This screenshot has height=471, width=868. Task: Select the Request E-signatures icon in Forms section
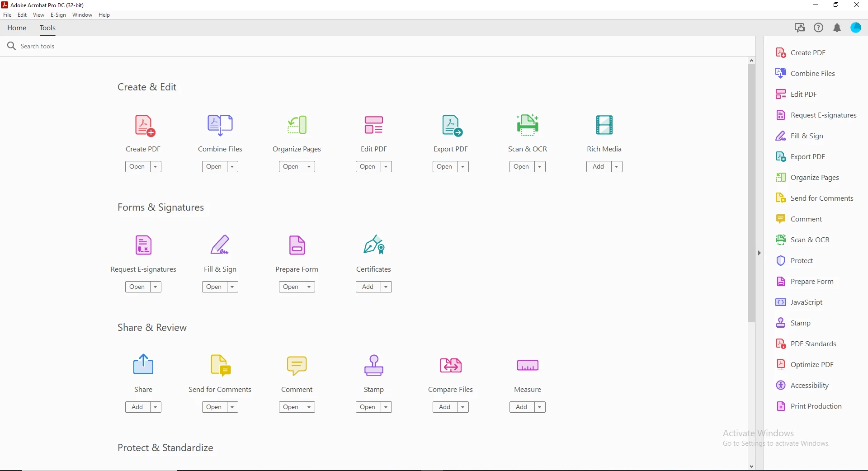point(143,245)
